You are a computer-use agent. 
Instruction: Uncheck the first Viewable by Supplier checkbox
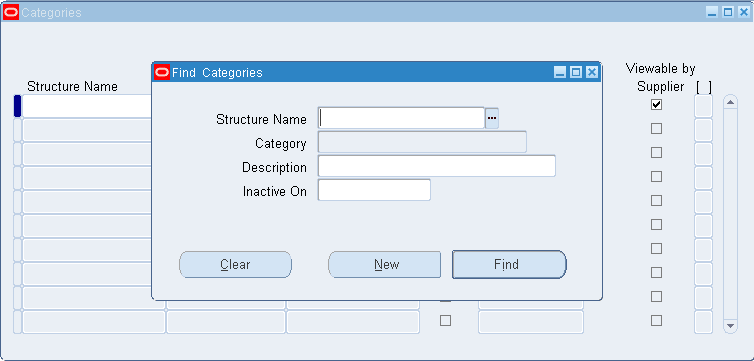pos(656,104)
